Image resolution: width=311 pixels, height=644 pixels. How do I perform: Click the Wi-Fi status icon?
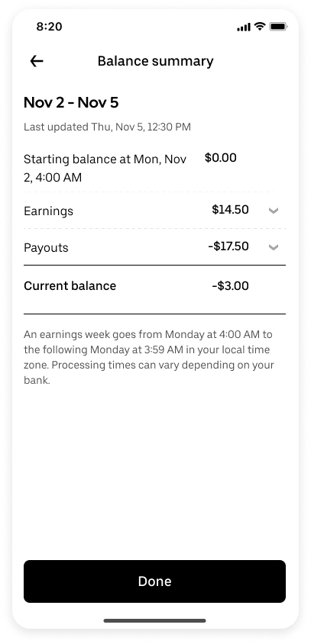pyautogui.click(x=260, y=27)
